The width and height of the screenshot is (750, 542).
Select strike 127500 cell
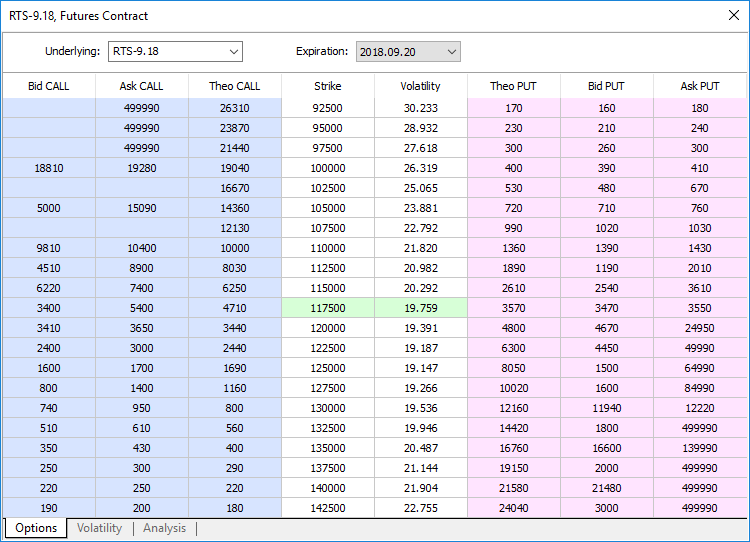(x=328, y=388)
